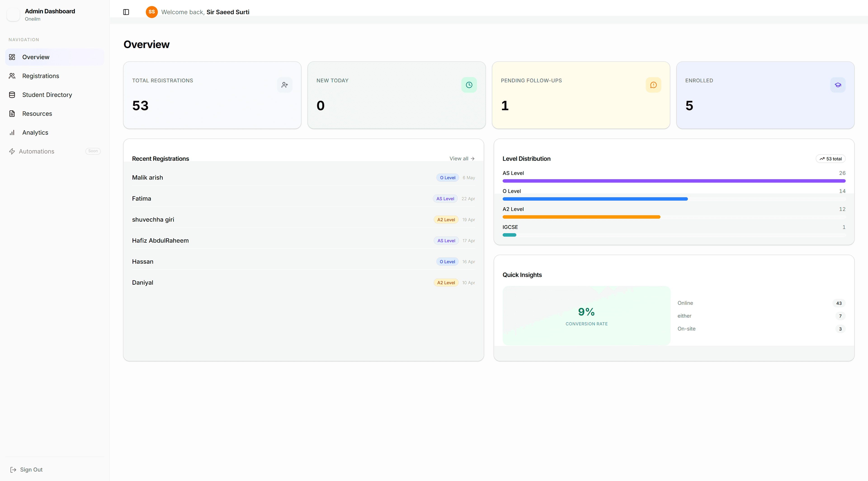Screen dimensions: 868x481
Task: Click the Resources document icon
Action: [12, 114]
